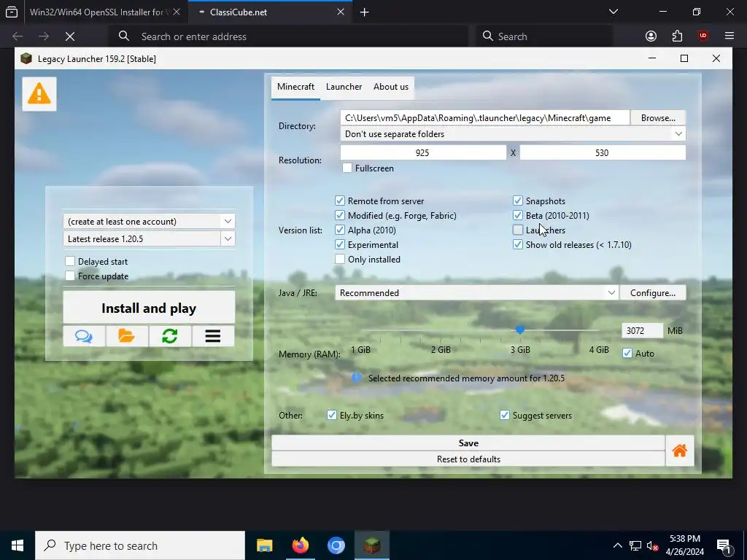The width and height of the screenshot is (747, 560).
Task: Open the chat bubbles support icon
Action: click(x=84, y=336)
